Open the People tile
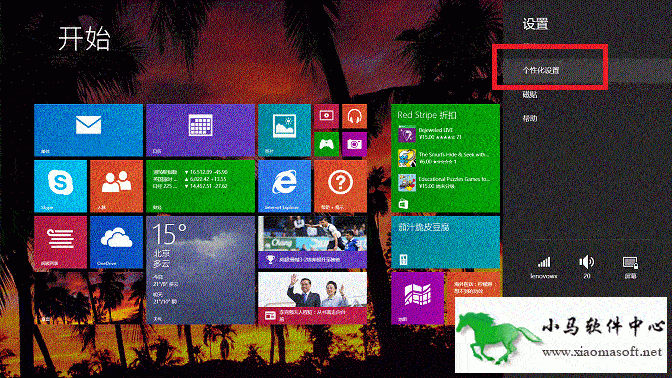Image resolution: width=672 pixels, height=378 pixels. 116,186
